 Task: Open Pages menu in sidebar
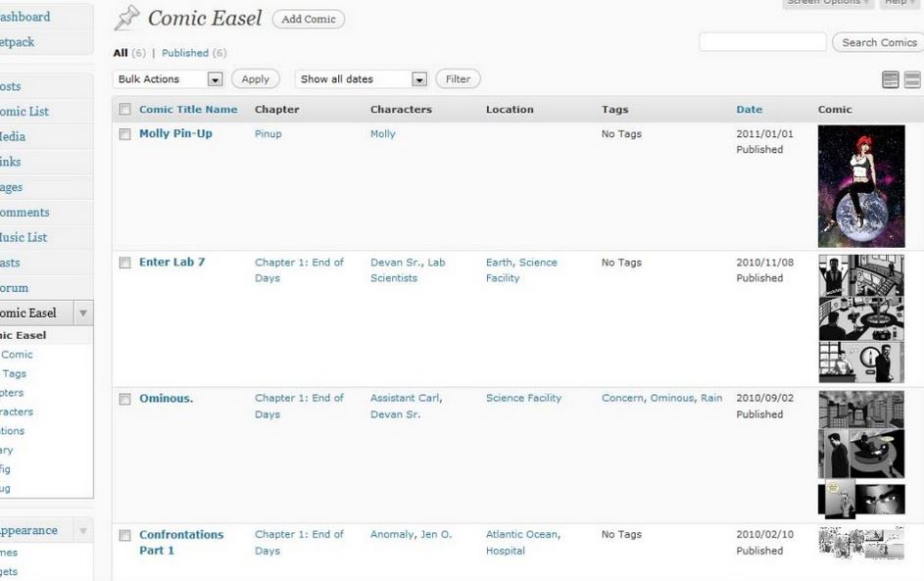coord(11,187)
